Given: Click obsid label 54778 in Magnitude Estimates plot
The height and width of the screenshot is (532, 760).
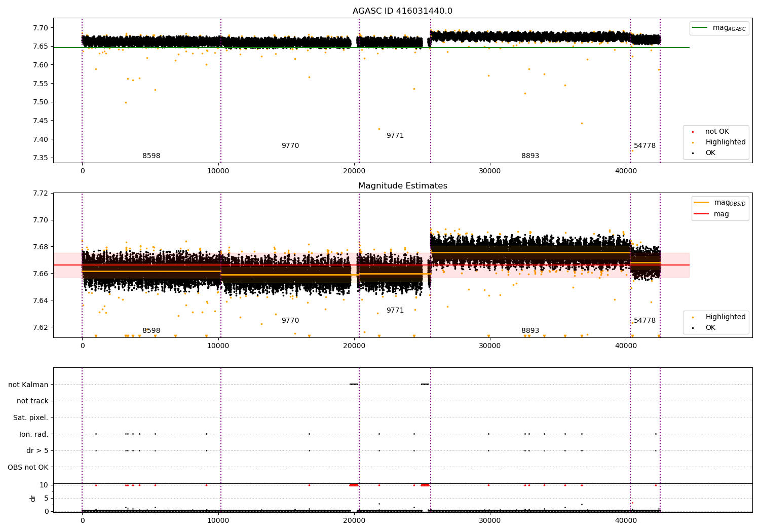Looking at the screenshot, I should coord(644,321).
